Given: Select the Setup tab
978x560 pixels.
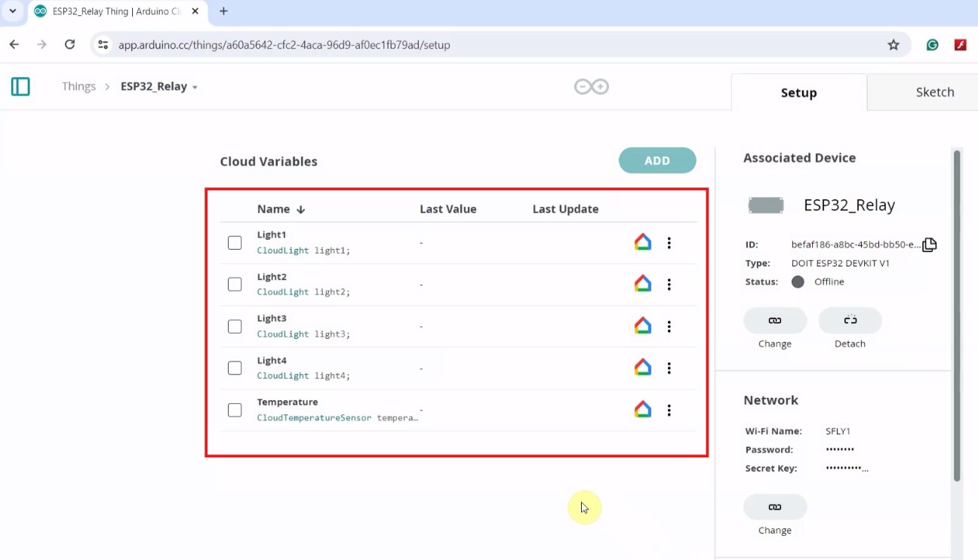Looking at the screenshot, I should pyautogui.click(x=798, y=93).
